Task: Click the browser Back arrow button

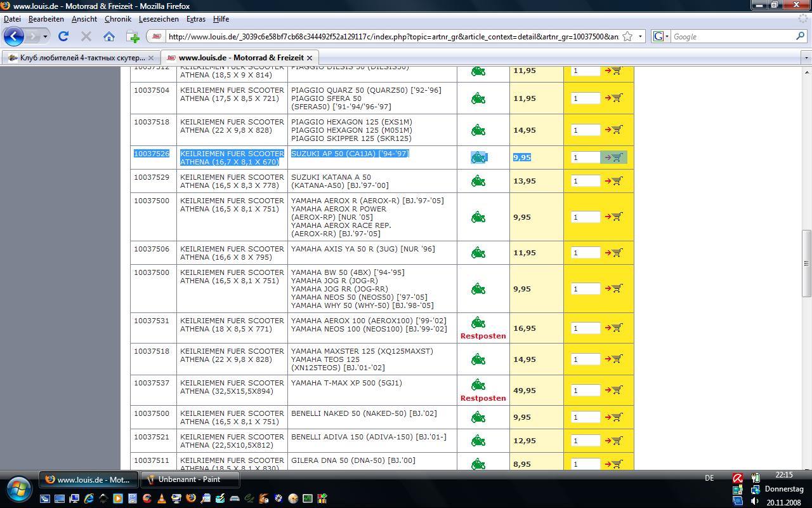Action: coord(14,36)
